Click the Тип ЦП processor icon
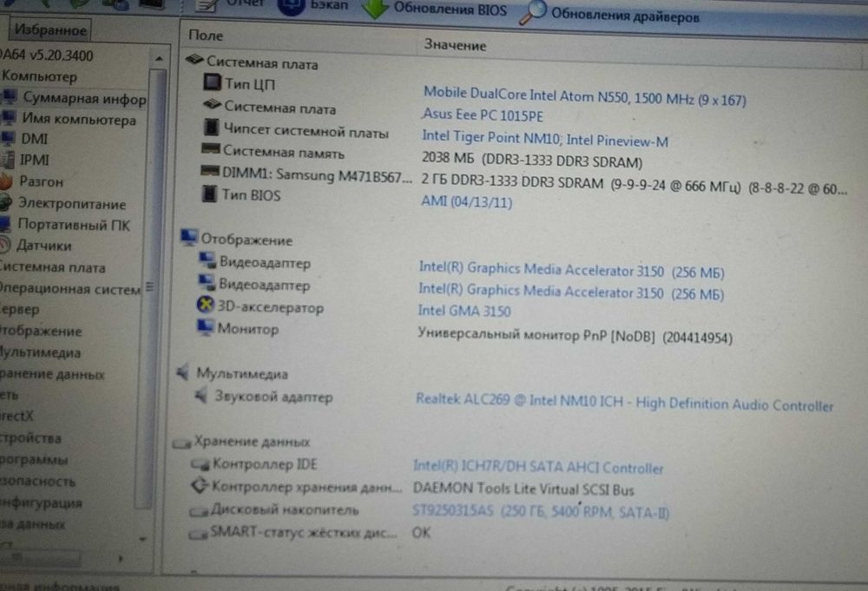The width and height of the screenshot is (868, 591). 212,82
